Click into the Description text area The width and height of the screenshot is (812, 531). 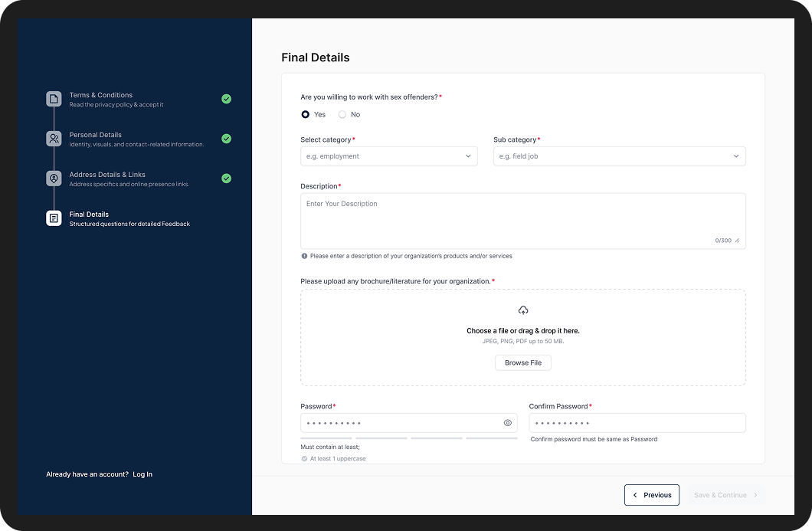pos(523,221)
